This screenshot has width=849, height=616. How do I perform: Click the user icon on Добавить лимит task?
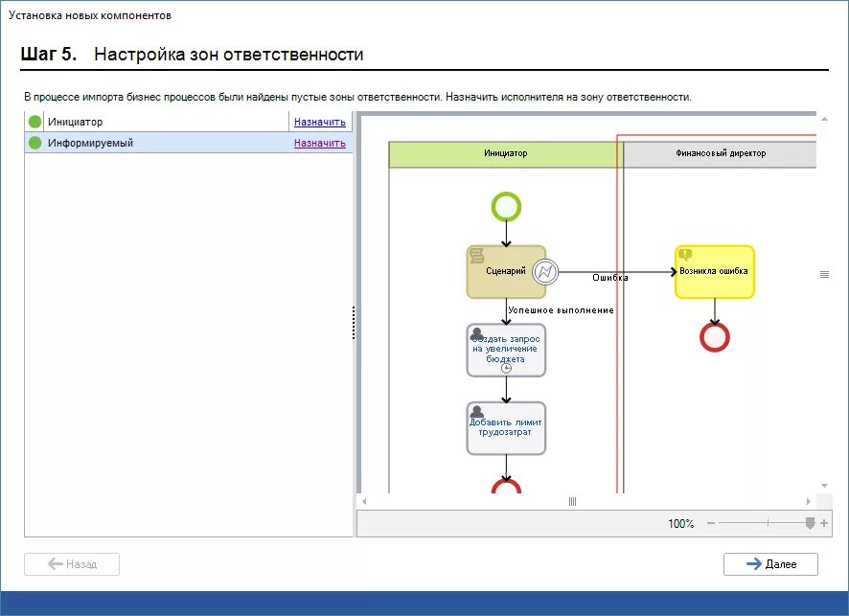(x=477, y=411)
